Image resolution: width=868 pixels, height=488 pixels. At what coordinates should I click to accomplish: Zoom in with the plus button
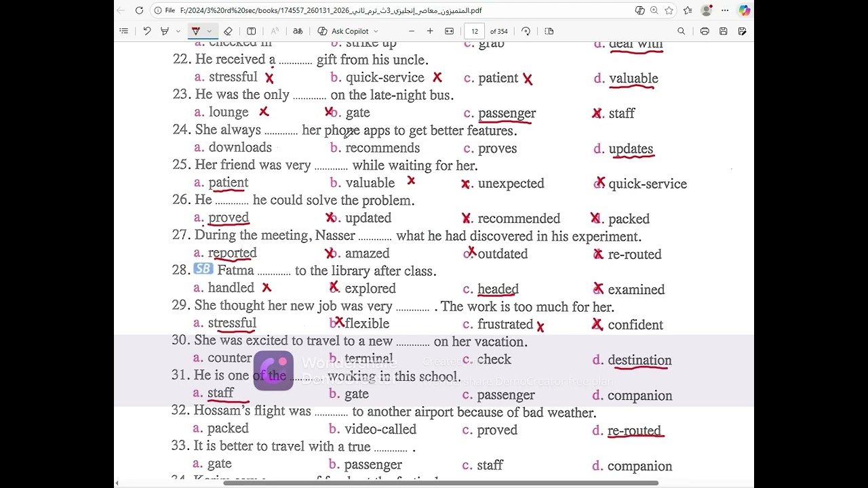(430, 31)
